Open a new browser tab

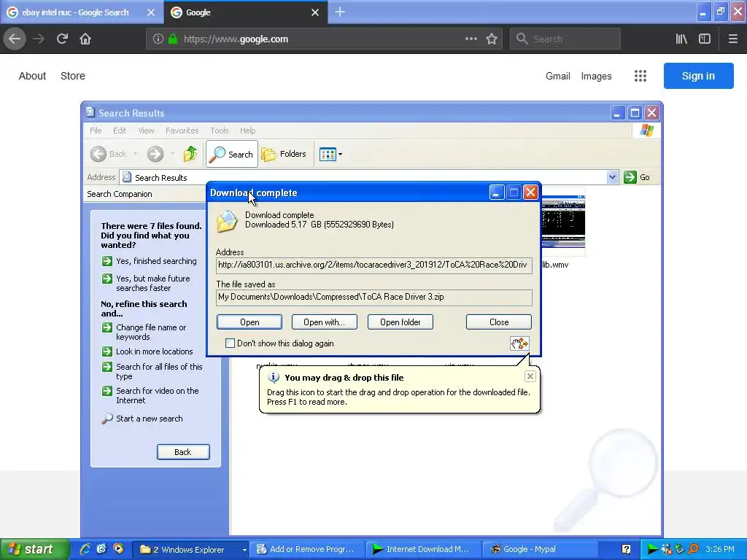(x=340, y=12)
